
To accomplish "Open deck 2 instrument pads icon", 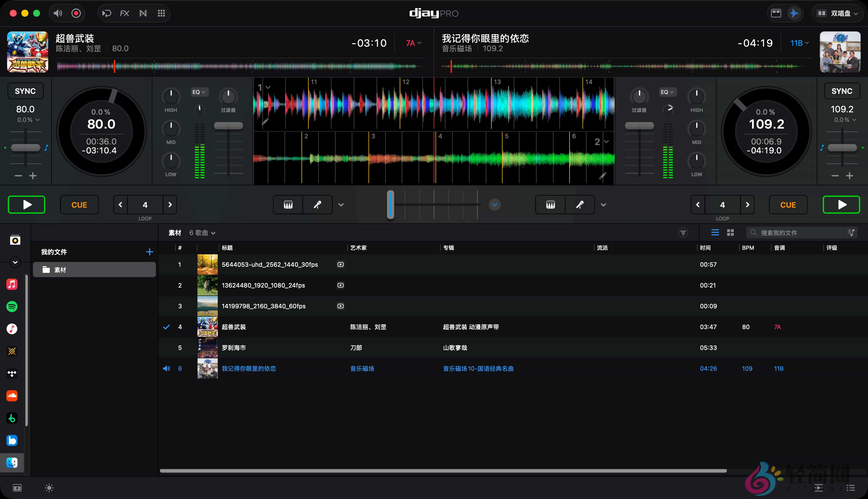I will pos(550,205).
